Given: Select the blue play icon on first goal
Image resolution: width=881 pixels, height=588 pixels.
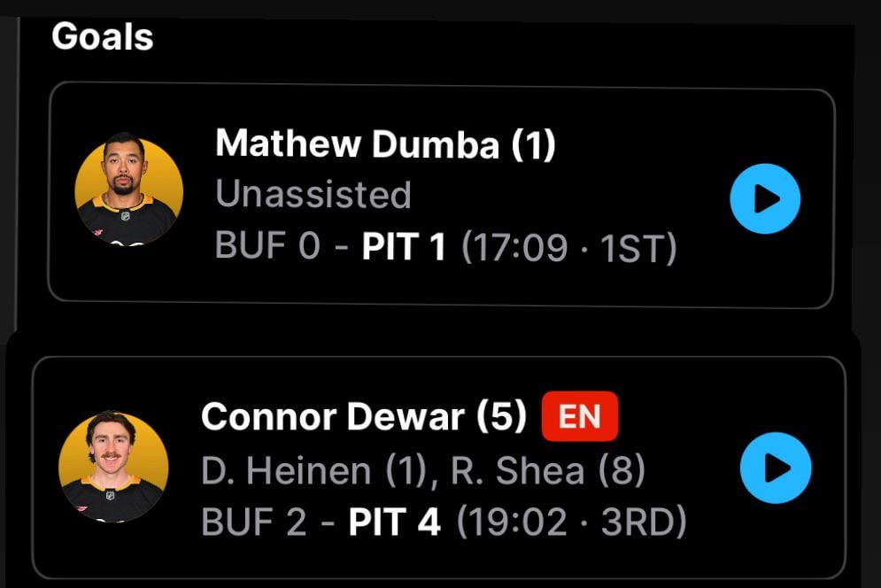Looking at the screenshot, I should [x=763, y=198].
